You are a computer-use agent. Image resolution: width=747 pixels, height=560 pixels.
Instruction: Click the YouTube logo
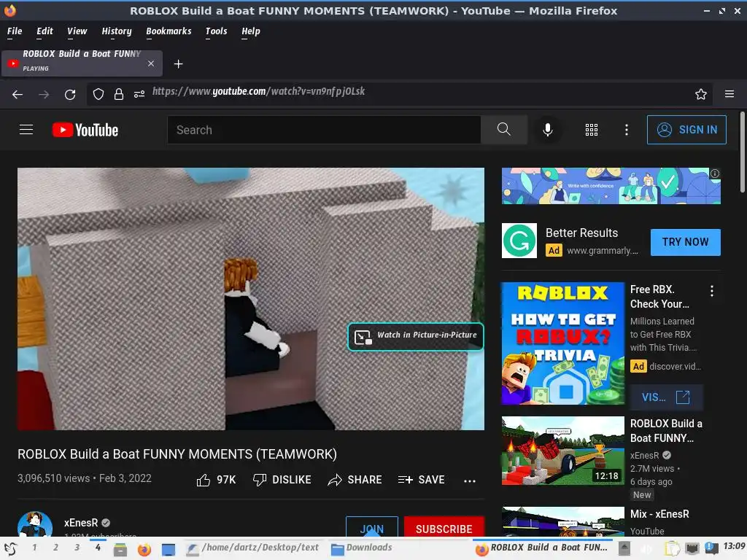(85, 130)
